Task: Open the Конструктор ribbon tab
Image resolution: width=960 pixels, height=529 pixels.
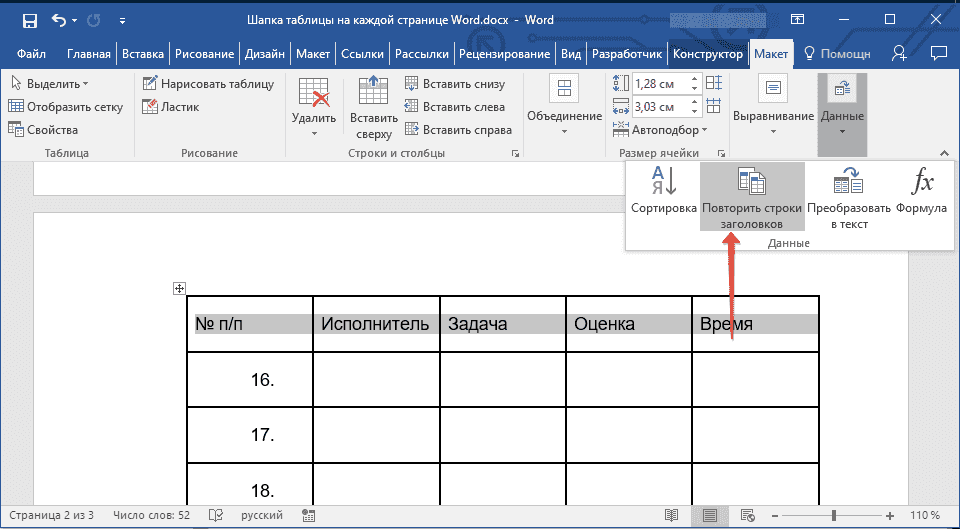Action: (708, 54)
